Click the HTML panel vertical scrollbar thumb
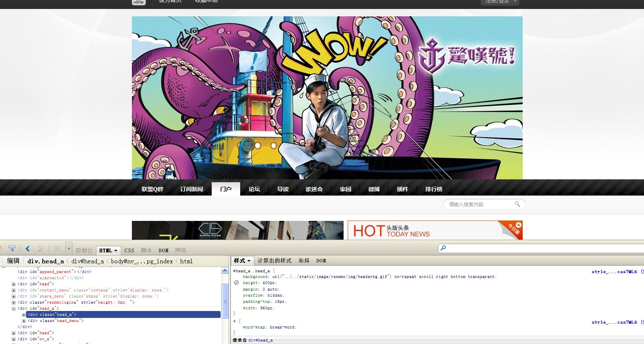The image size is (644, 344). coord(225,302)
